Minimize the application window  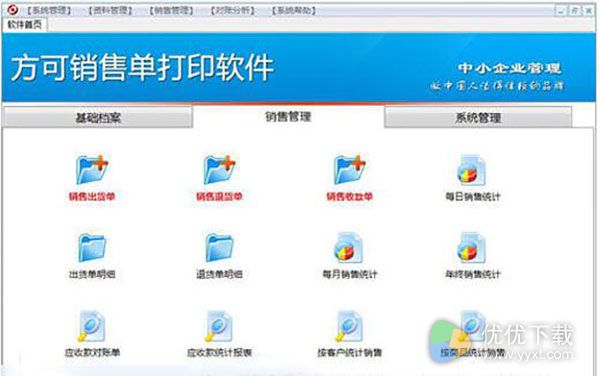561,11
